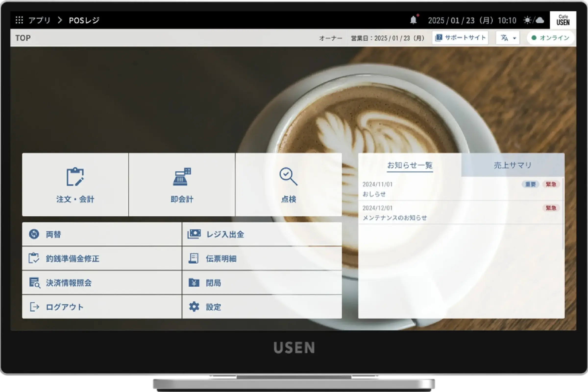Open the 2024/11/01 おしらせ notice
Image resolution: width=588 pixels, height=392 pixels.
point(460,189)
